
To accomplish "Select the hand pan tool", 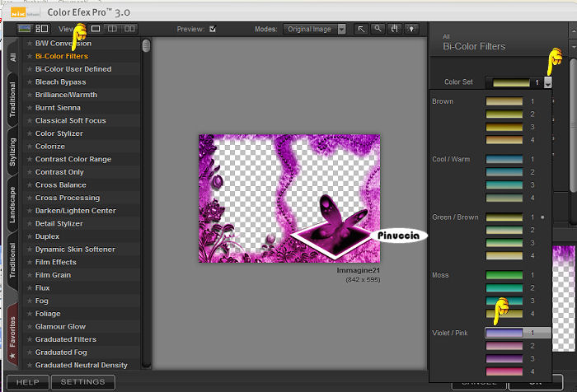I will pyautogui.click(x=395, y=29).
